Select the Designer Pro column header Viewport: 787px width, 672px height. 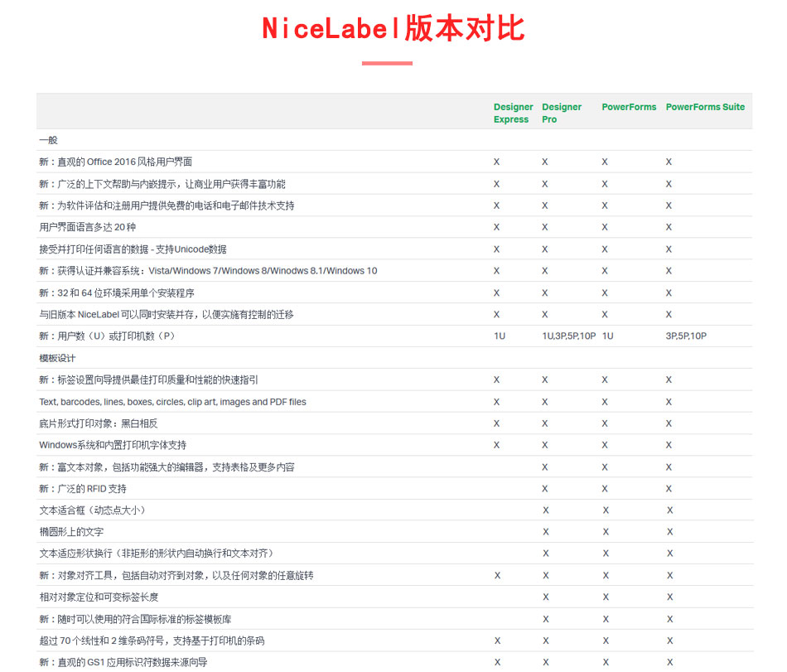pos(561,113)
